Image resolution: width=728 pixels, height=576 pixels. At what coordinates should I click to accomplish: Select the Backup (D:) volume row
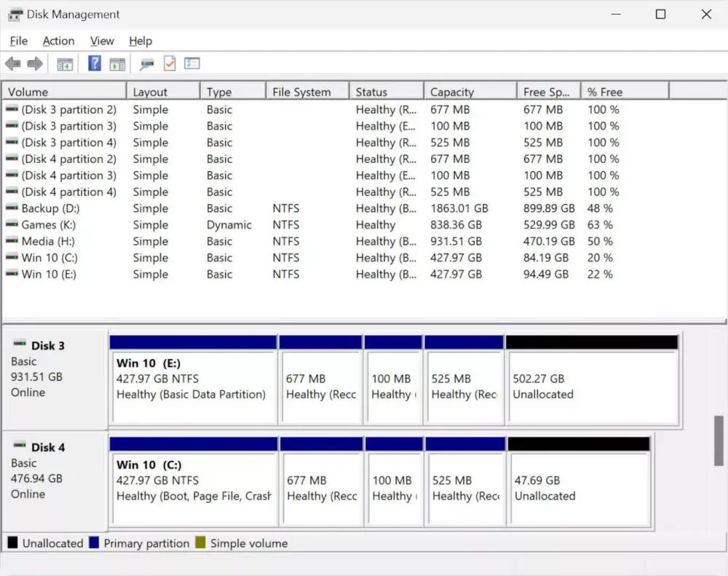pyautogui.click(x=364, y=208)
